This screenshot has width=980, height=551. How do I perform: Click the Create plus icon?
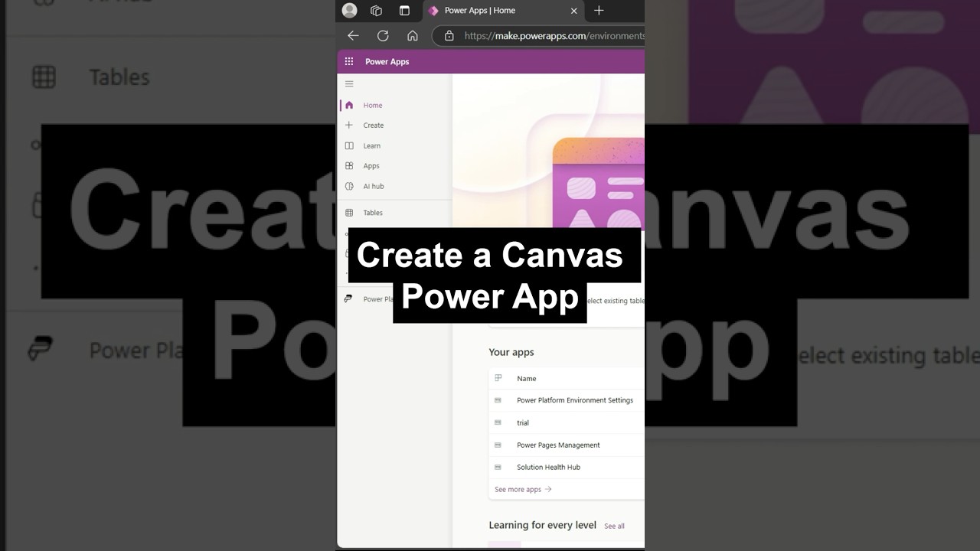[349, 126]
